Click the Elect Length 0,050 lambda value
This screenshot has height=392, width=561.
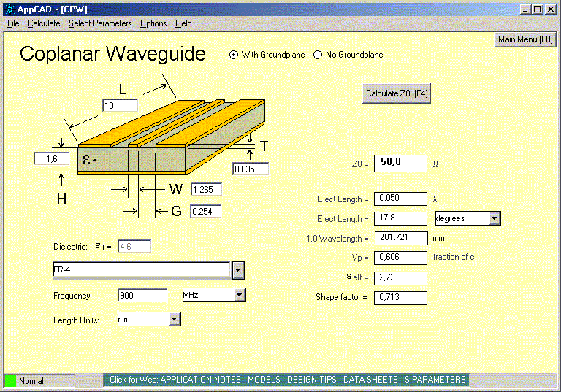[x=401, y=199]
